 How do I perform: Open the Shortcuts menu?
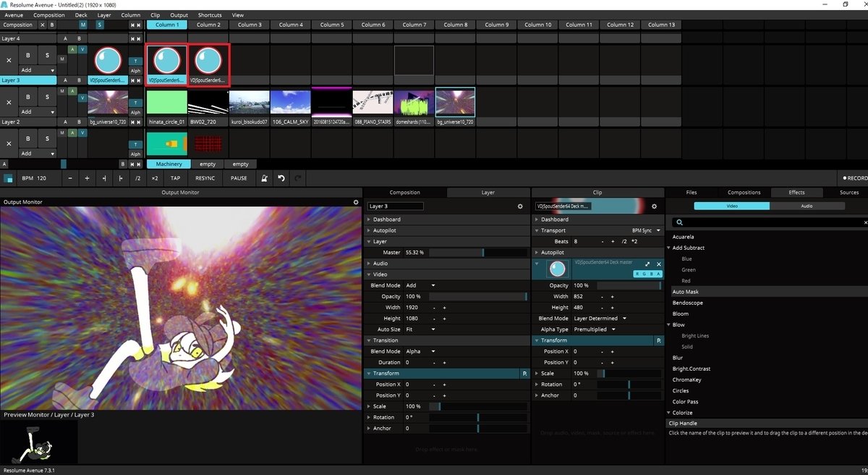[210, 14]
